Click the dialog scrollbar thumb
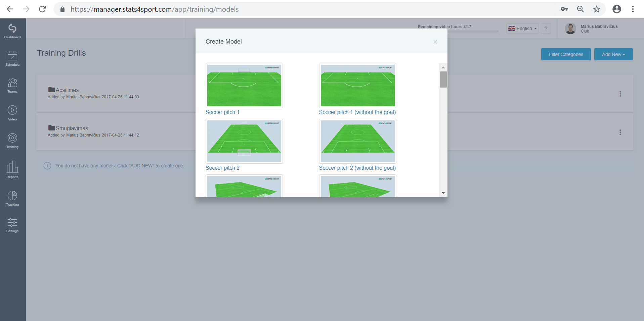 click(443, 79)
